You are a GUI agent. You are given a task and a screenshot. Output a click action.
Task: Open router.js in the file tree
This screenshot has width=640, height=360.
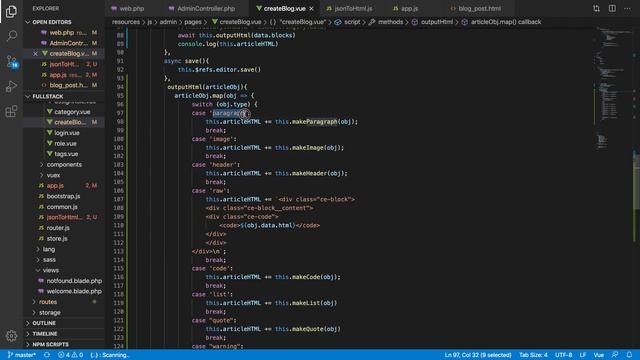[58, 228]
